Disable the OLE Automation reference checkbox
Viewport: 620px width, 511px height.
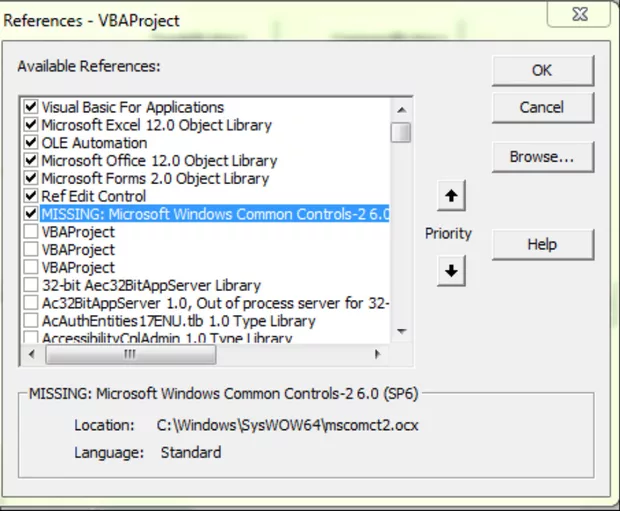click(x=31, y=143)
